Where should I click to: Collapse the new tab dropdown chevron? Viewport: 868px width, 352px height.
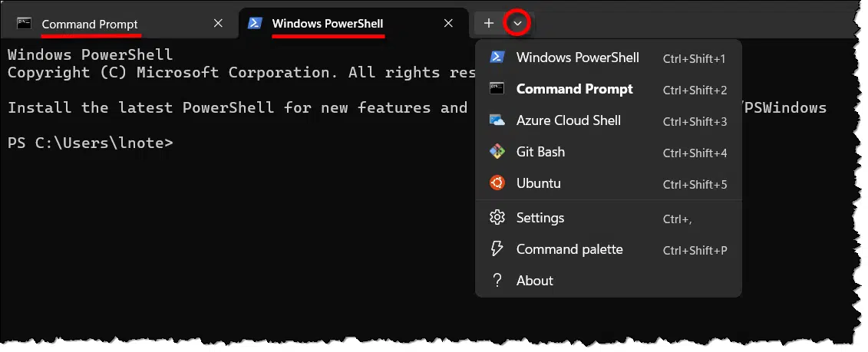pos(518,24)
